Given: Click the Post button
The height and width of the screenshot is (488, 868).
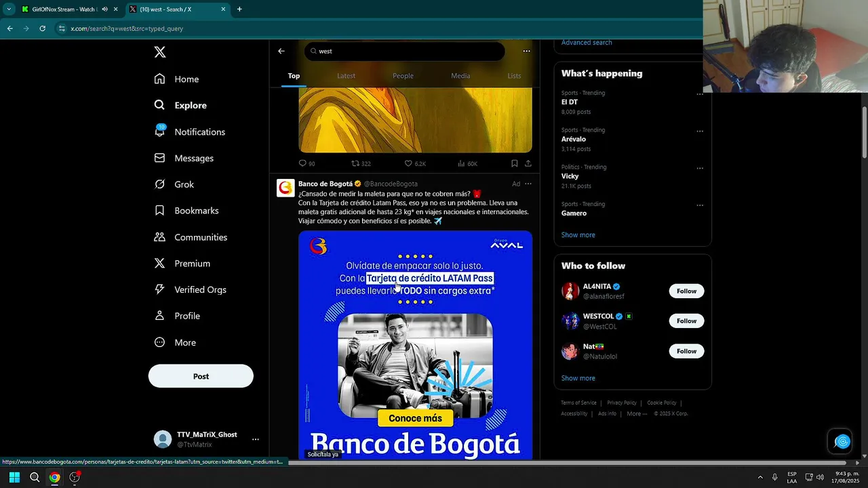Looking at the screenshot, I should (x=201, y=376).
